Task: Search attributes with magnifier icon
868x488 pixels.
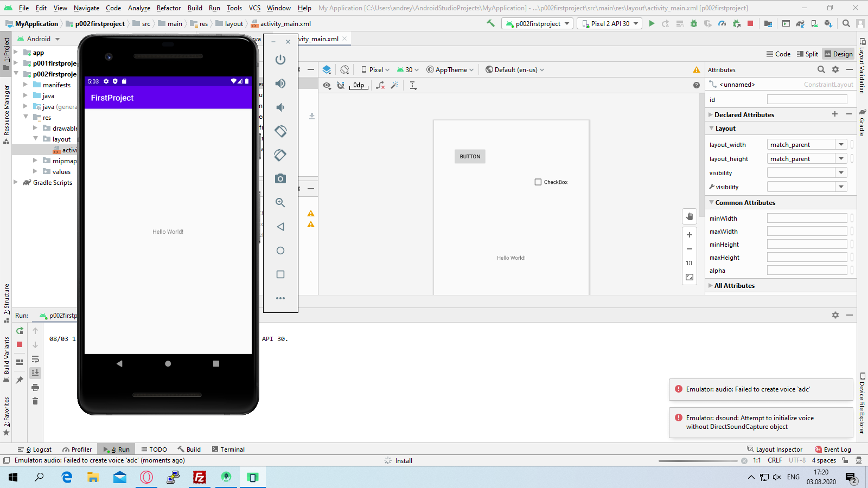Action: pos(821,69)
